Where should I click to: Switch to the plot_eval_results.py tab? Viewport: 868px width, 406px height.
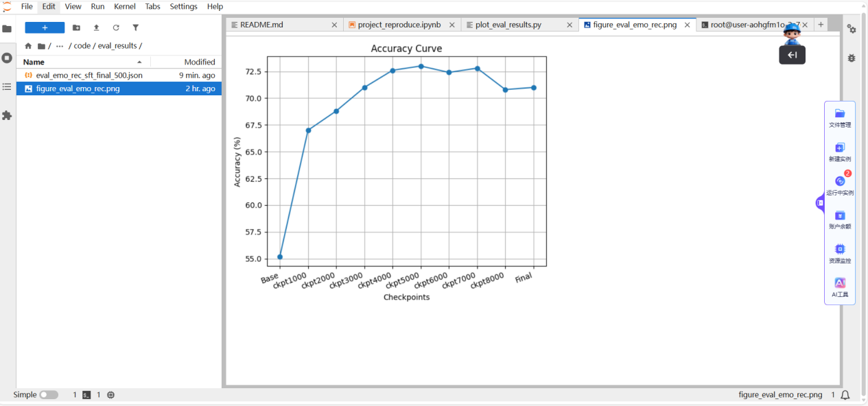click(508, 25)
